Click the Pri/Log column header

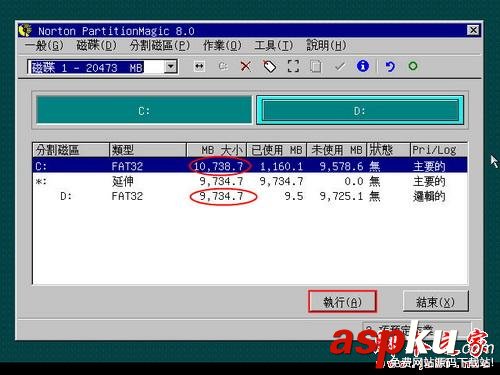point(438,150)
